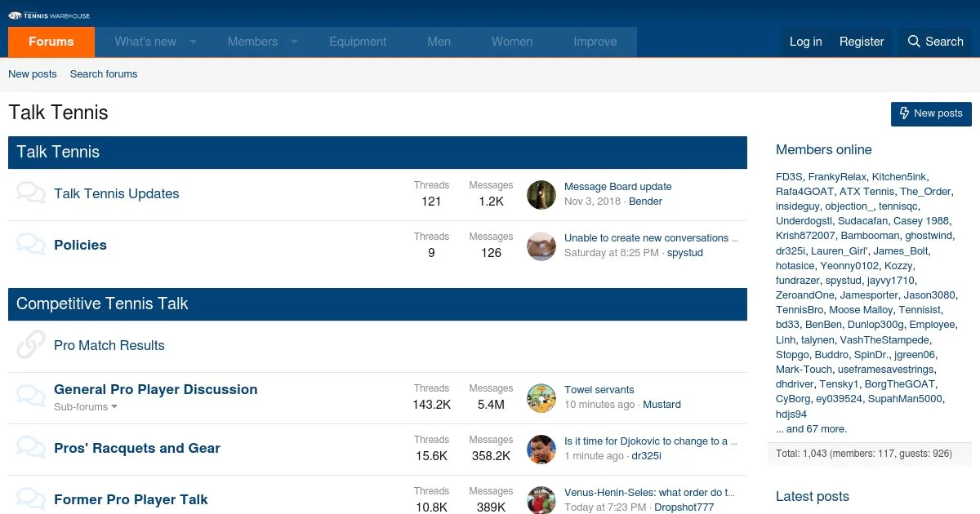Open Search in the top bar

[936, 42]
